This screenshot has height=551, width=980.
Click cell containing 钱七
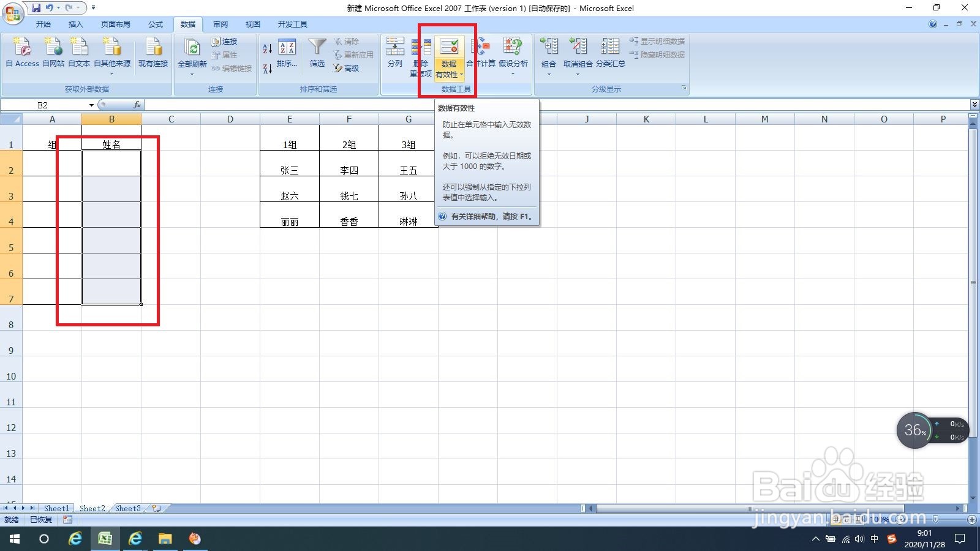coord(349,189)
